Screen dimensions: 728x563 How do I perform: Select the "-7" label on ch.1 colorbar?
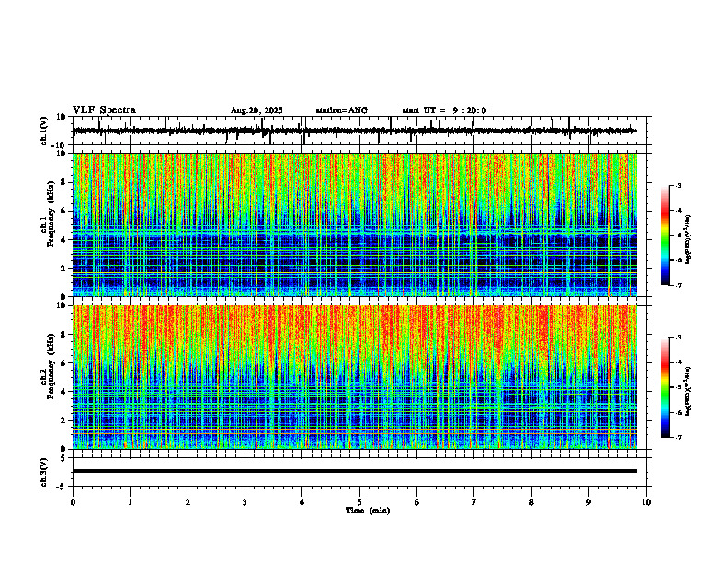tap(678, 285)
